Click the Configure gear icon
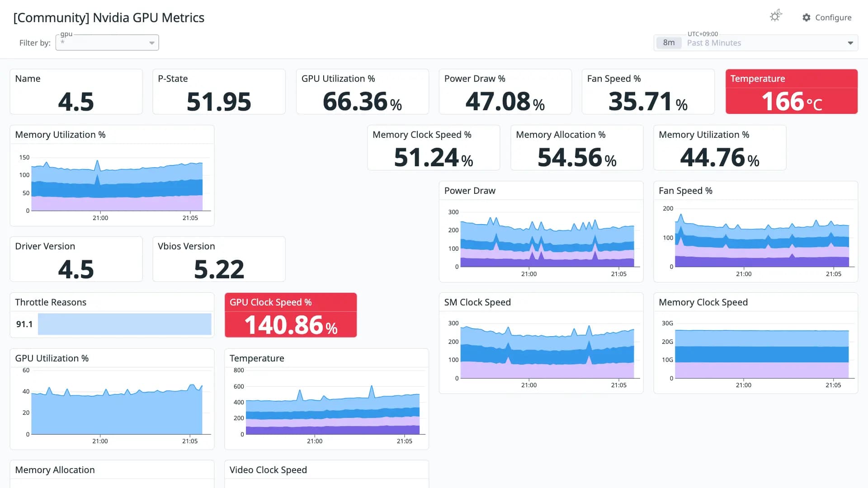 [807, 18]
